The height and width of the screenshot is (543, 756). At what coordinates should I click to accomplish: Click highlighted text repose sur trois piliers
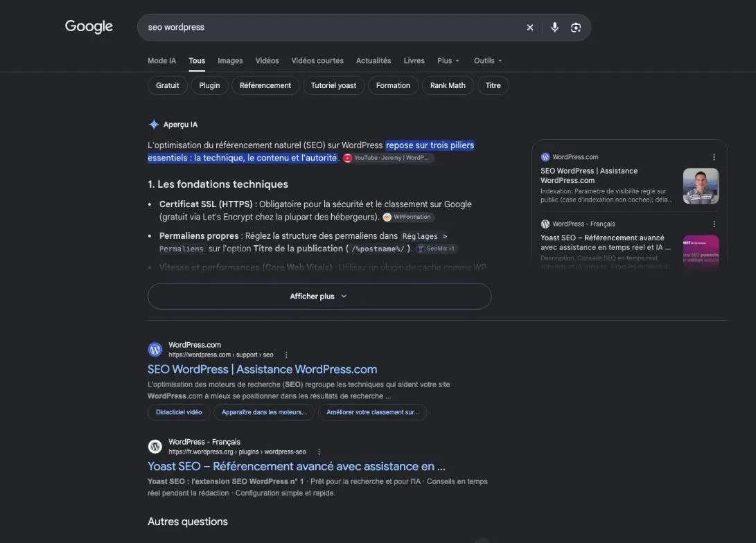coord(430,145)
